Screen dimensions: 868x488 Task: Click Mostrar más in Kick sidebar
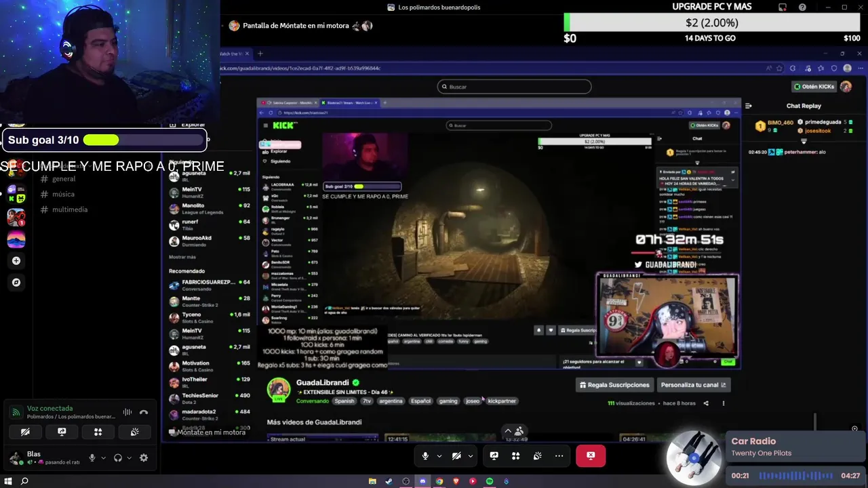[182, 257]
